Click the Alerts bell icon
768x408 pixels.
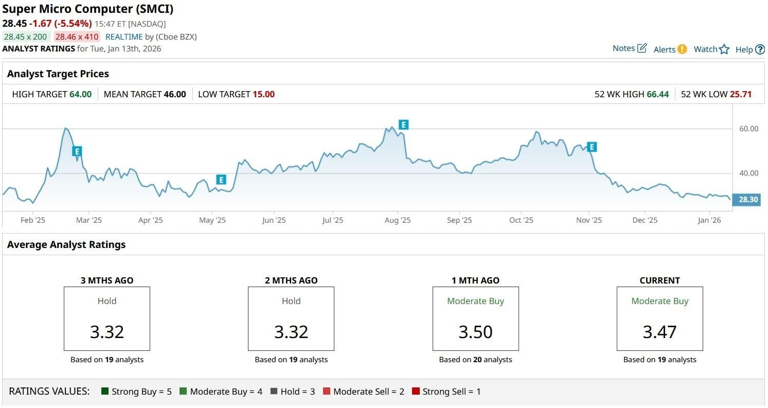682,48
